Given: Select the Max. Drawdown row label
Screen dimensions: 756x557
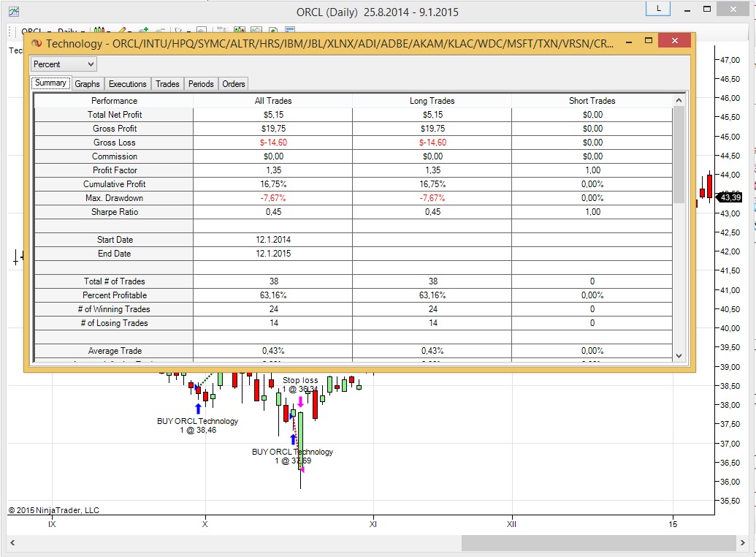Looking at the screenshot, I should 114,198.
